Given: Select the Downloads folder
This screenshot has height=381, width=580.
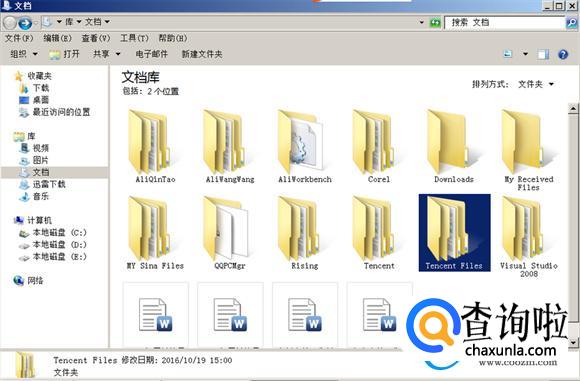Looking at the screenshot, I should point(453,146).
